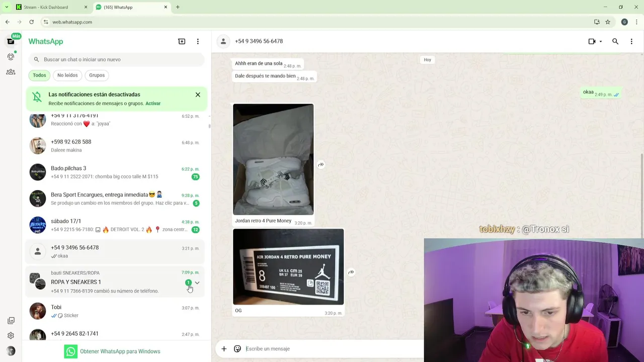Select the Grupos filter

click(x=97, y=75)
